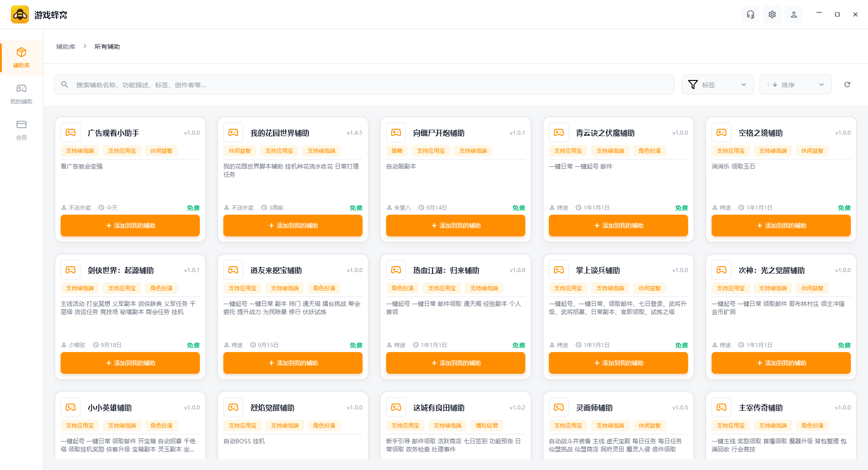Add 道友来挖宝辅助 to my assistants
This screenshot has width=868, height=470.
(293, 363)
